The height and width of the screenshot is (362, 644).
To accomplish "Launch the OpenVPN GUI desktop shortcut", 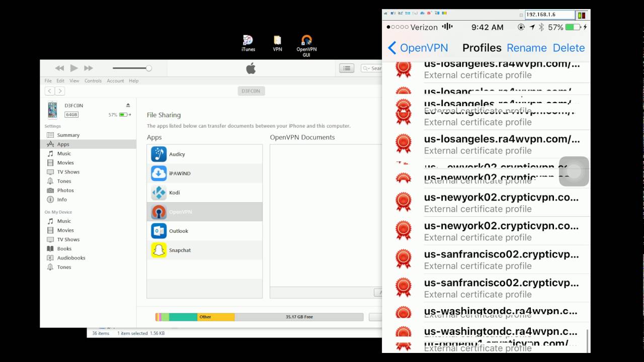I will pos(306,45).
